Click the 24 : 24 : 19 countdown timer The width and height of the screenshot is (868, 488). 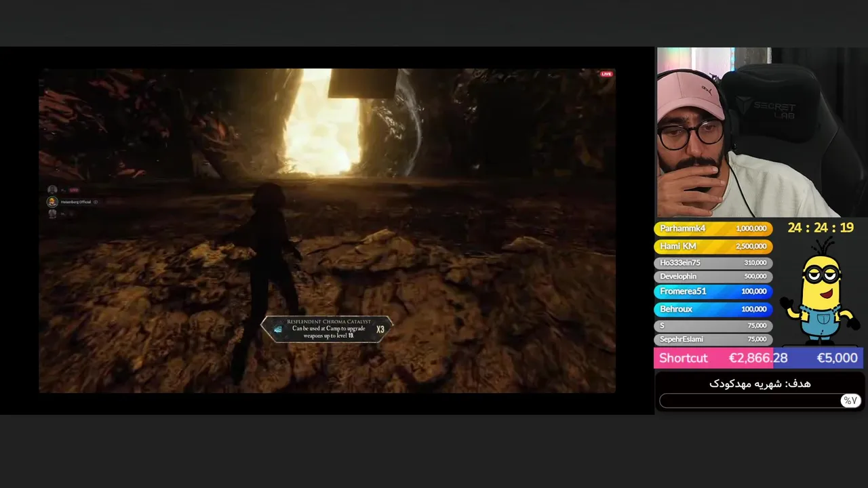[x=821, y=228]
